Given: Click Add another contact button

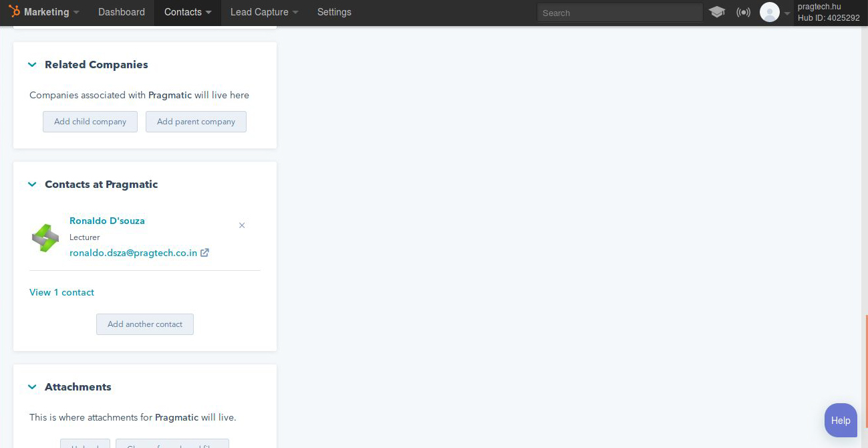Looking at the screenshot, I should (145, 324).
